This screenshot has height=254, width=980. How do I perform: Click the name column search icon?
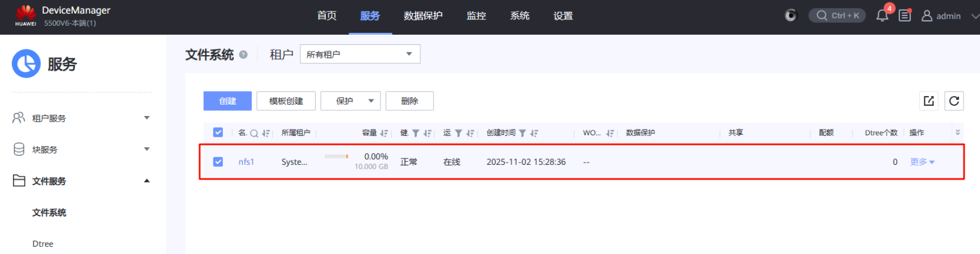254,133
